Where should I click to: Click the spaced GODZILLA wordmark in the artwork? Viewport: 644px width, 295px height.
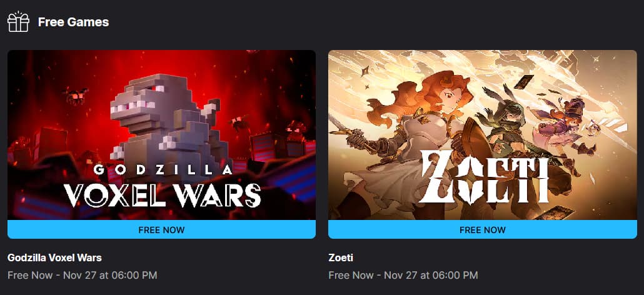[x=163, y=169]
